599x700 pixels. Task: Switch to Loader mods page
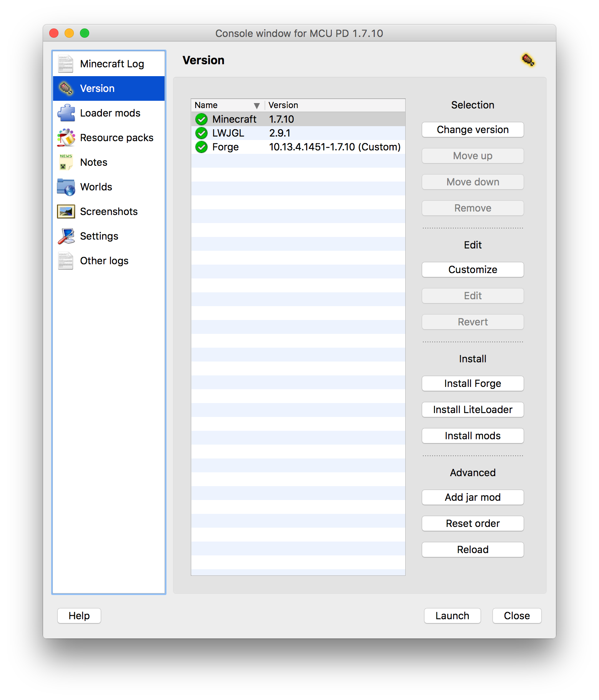110,113
